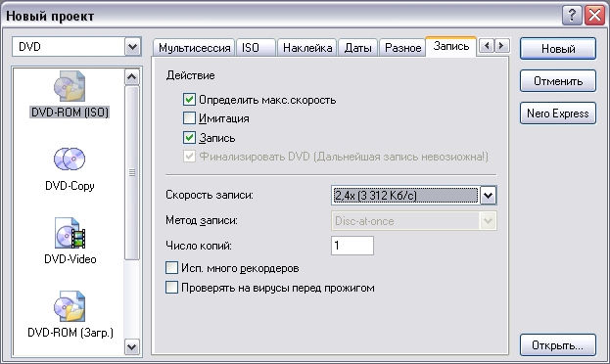Toggle the Запись checkbox
The height and width of the screenshot is (364, 610).
tap(189, 137)
